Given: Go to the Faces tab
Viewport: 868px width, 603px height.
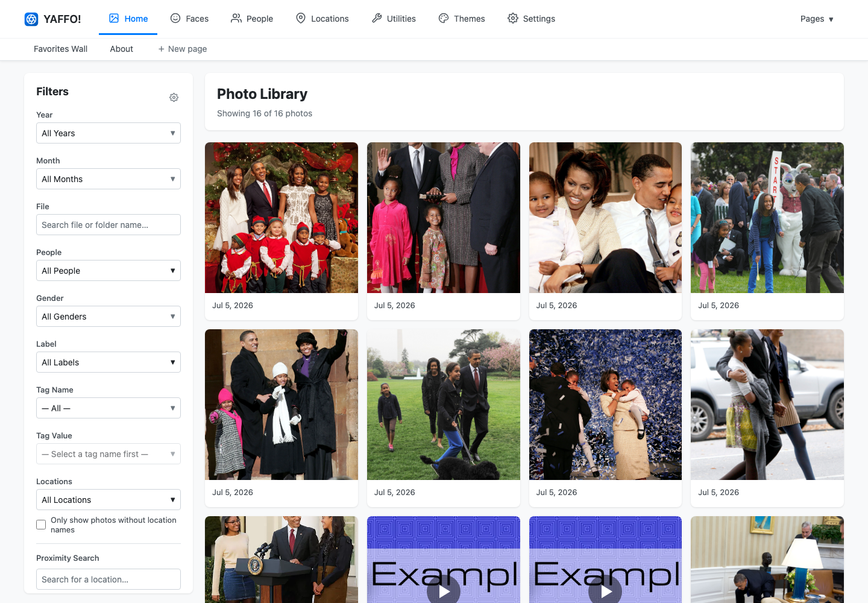Looking at the screenshot, I should click(x=189, y=19).
